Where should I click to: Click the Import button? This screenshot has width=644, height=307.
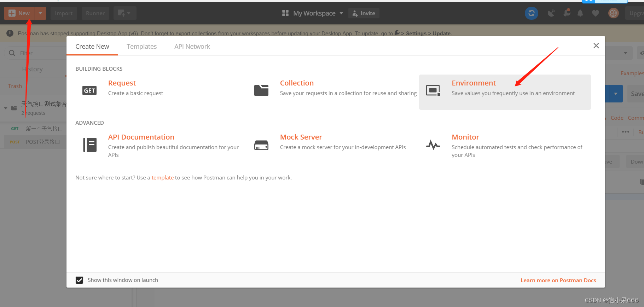[64, 13]
